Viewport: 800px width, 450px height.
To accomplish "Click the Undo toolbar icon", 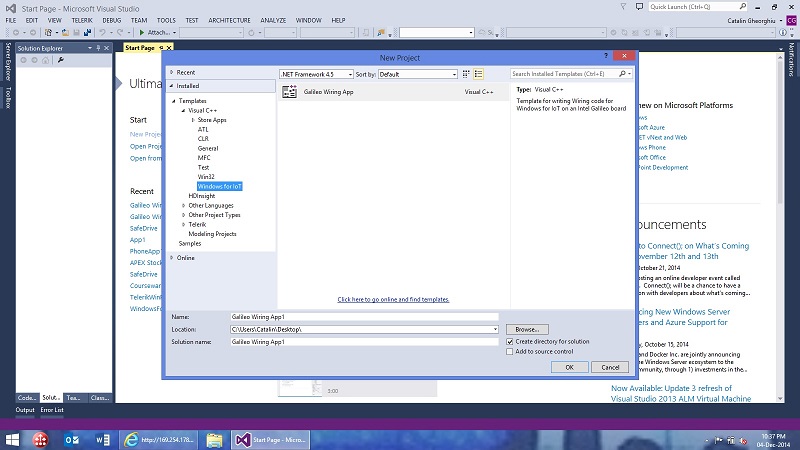I will click(x=102, y=32).
